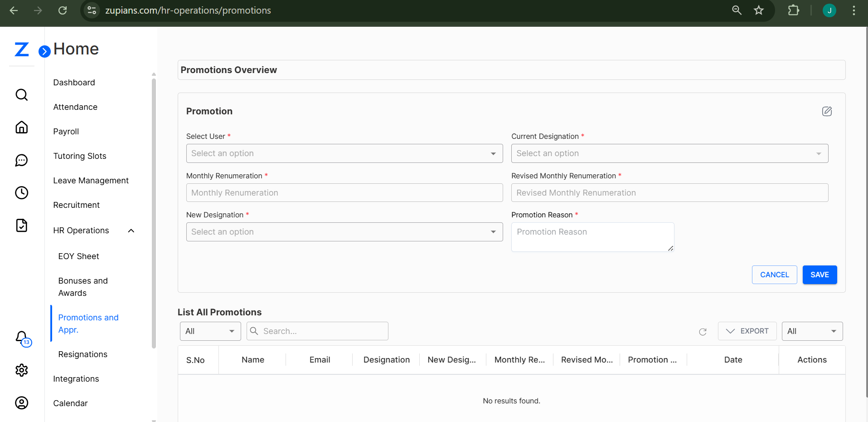
Task: Open the New Designation dropdown
Action: point(344,231)
